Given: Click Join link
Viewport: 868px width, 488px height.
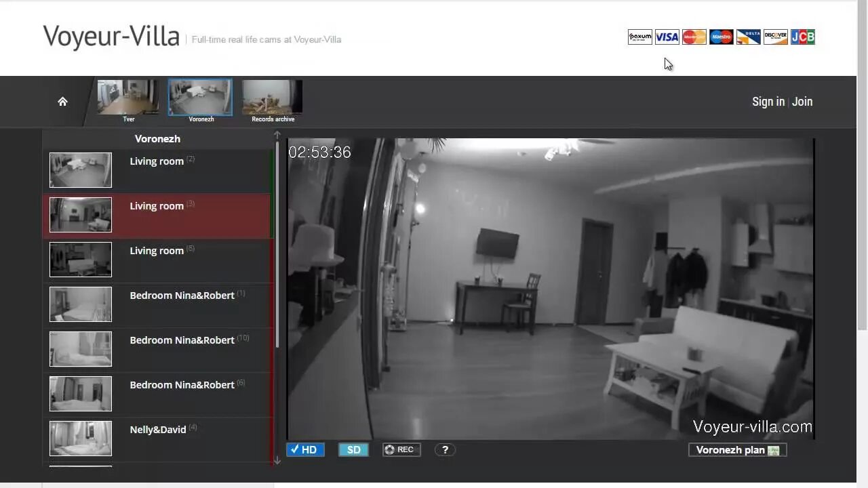Looking at the screenshot, I should click(x=802, y=102).
